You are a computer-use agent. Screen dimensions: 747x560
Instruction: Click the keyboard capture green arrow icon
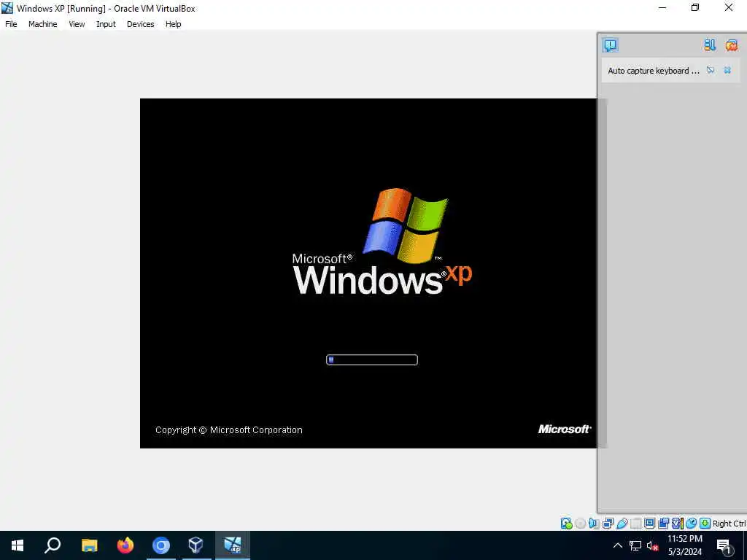[705, 524]
